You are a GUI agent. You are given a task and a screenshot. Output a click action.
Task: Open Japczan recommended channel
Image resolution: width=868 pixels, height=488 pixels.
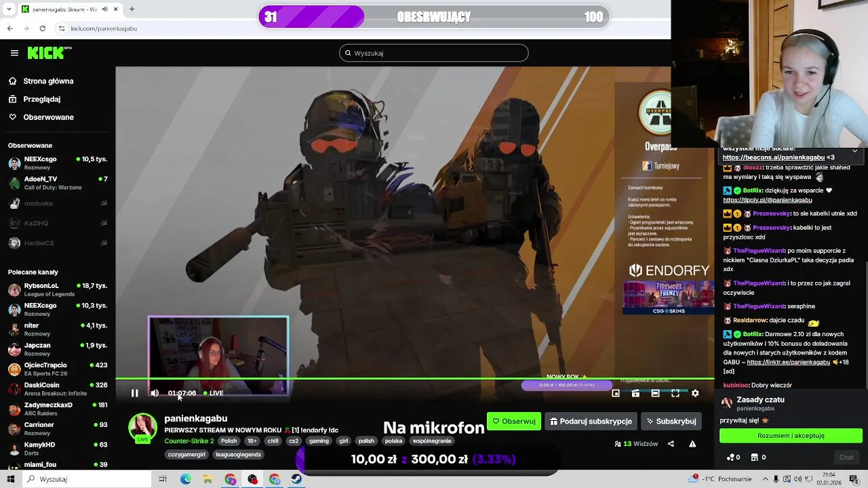(58, 349)
